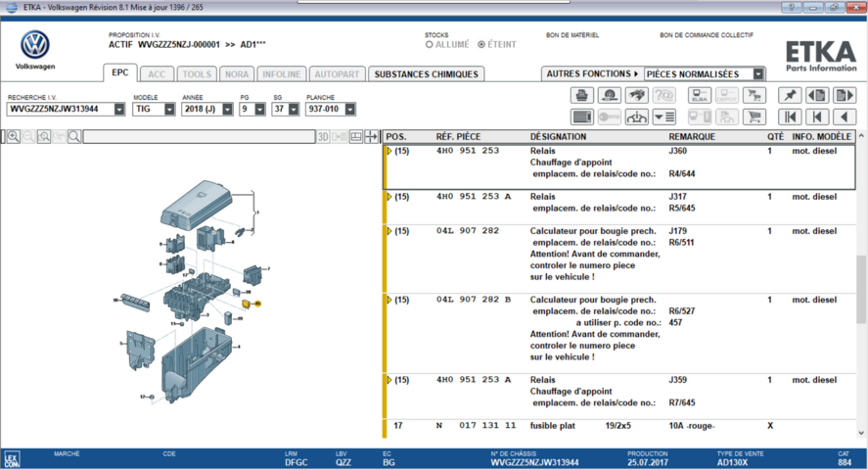Click the tire and pencil toolbar icon
This screenshot has height=470, width=868.
pos(610,95)
